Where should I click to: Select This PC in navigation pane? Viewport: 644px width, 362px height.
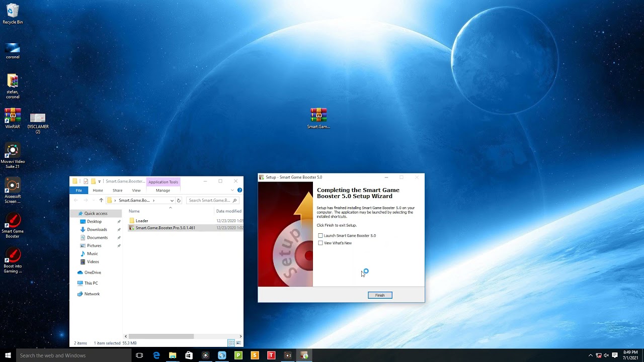91,283
